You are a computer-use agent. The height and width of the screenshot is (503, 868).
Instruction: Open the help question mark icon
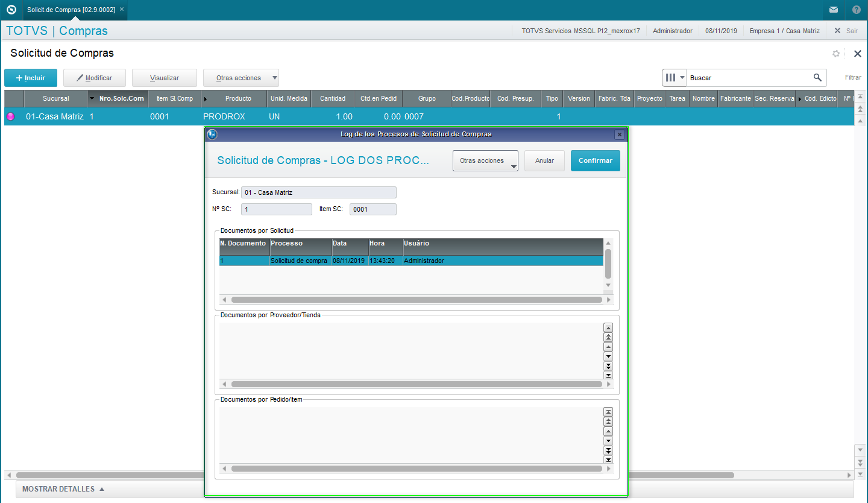click(857, 10)
